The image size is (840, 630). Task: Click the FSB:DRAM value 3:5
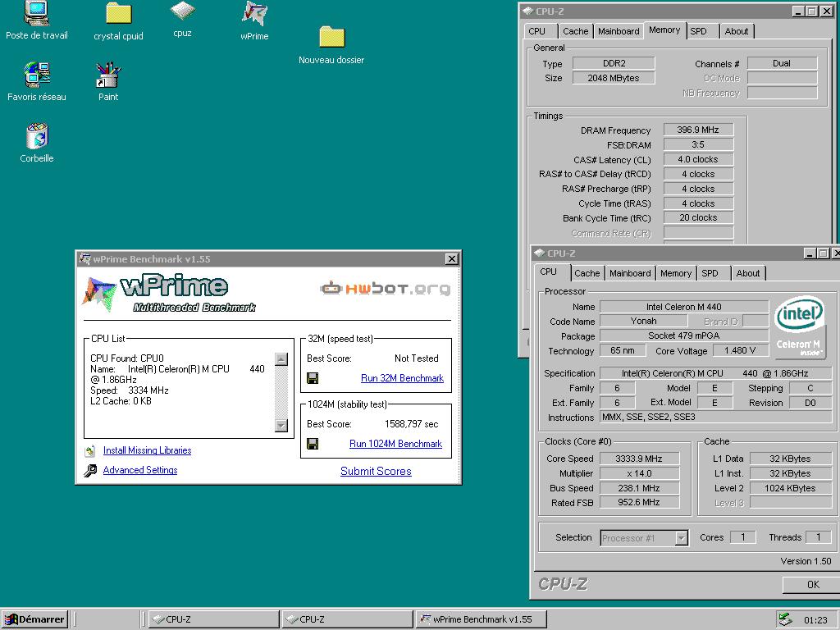pos(698,144)
